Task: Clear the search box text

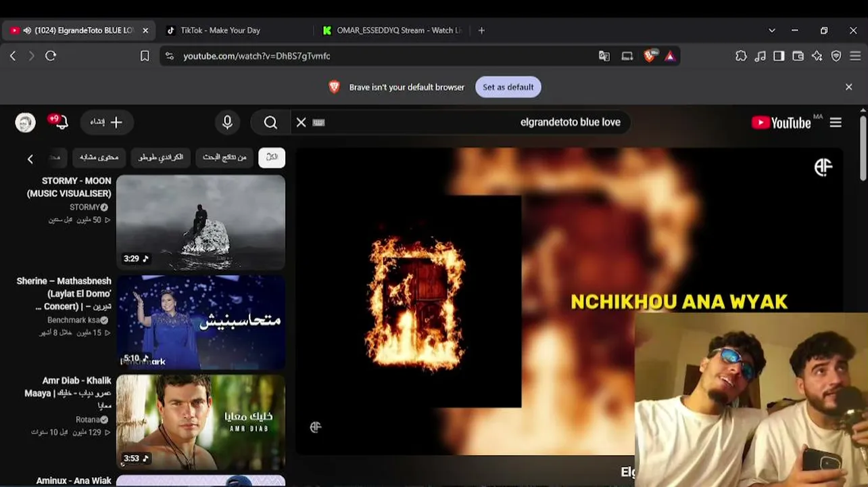Action: pos(301,122)
